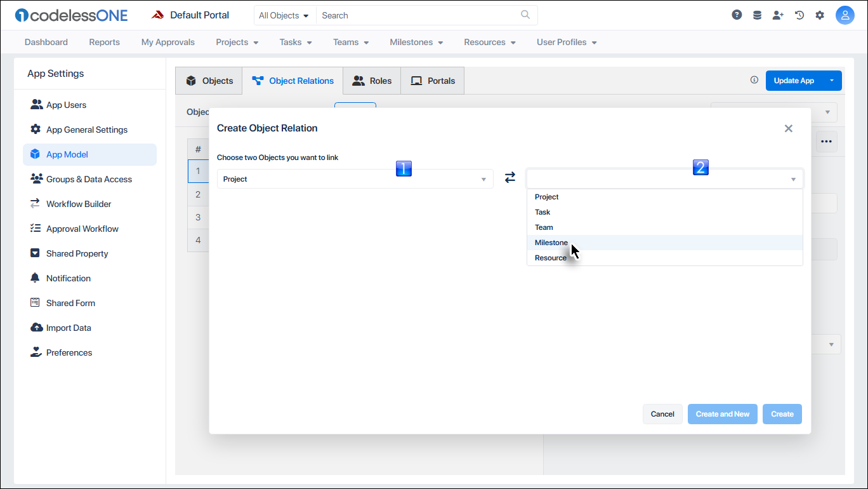Click the swap objects arrows icon
This screenshot has width=868, height=489.
pyautogui.click(x=510, y=178)
